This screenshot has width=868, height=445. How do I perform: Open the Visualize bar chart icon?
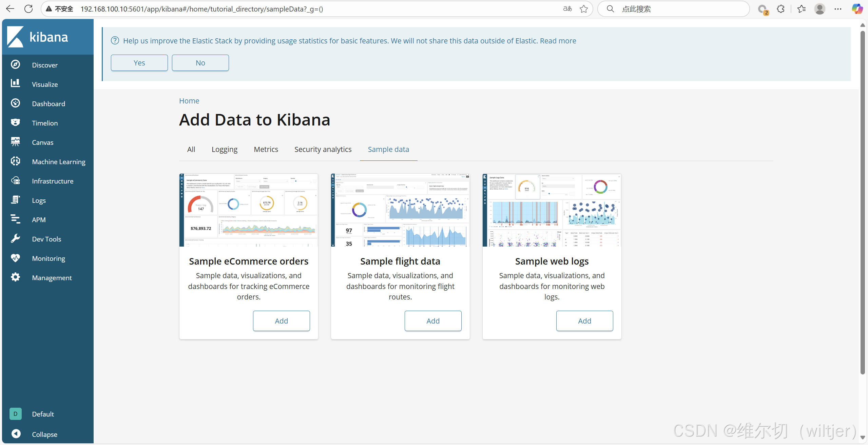tap(15, 84)
